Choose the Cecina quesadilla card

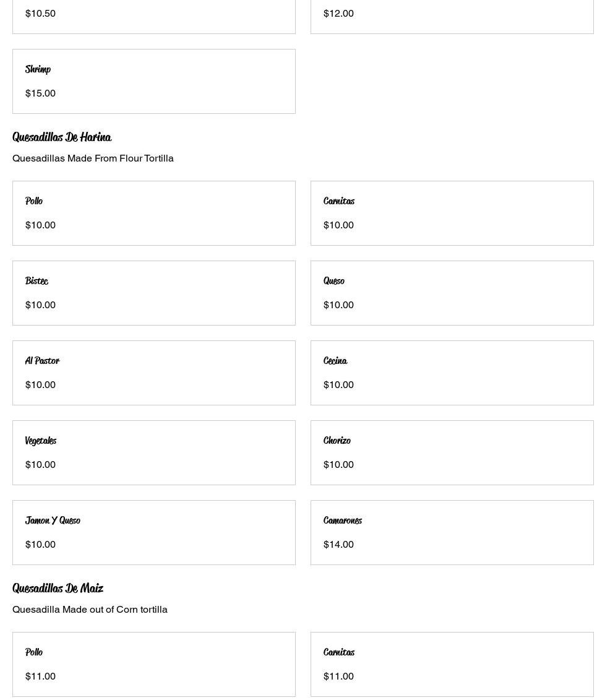coord(452,373)
